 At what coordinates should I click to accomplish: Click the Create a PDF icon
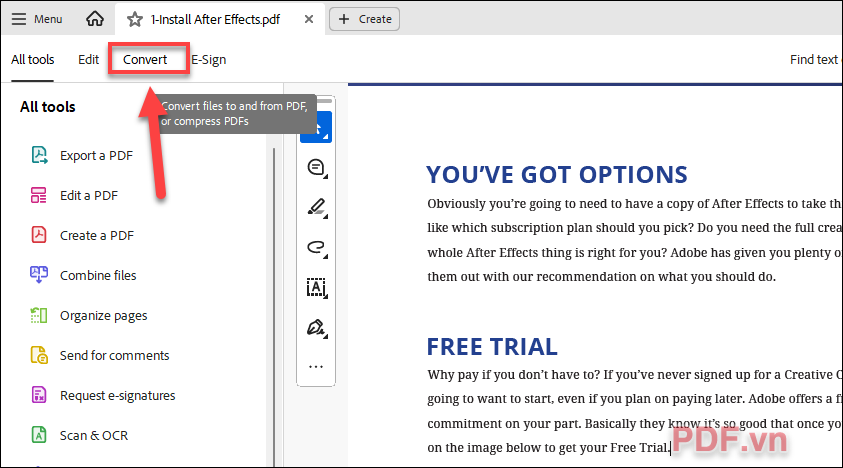39,235
